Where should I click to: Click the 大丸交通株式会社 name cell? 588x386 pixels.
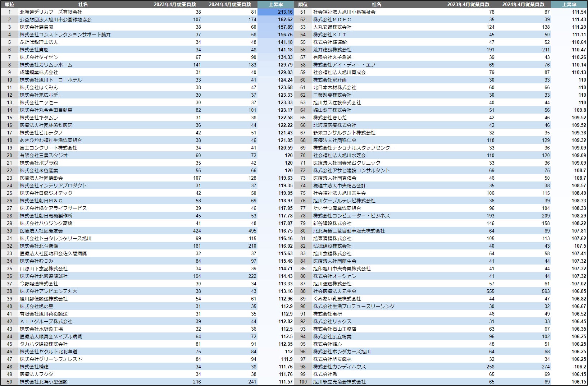[x=332, y=27]
